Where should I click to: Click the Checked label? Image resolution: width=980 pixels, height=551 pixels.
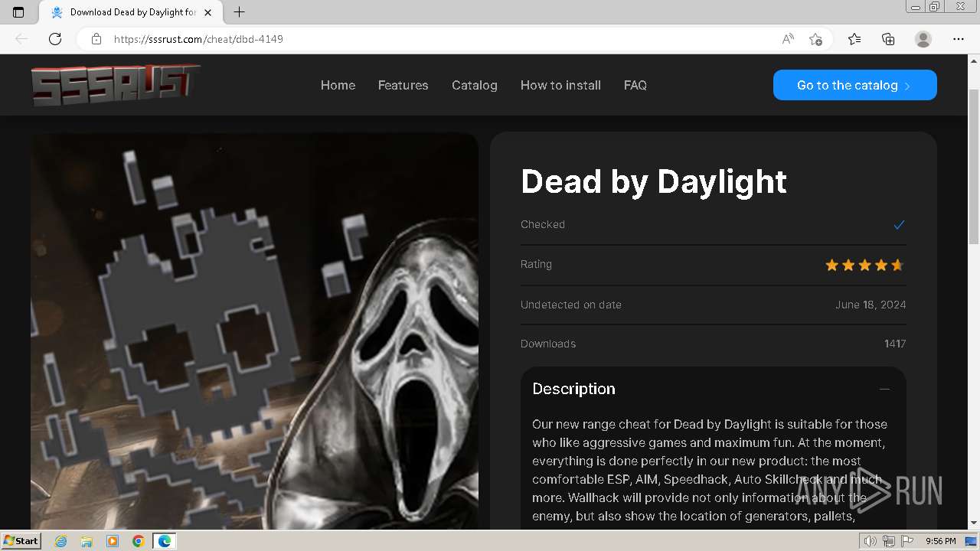pyautogui.click(x=543, y=224)
